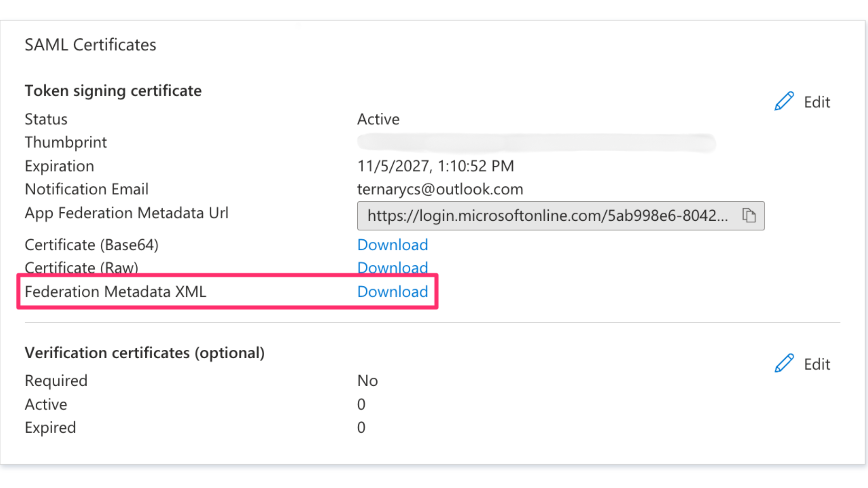868x488 pixels.
Task: Download the Certificate (Raw)
Action: 392,268
